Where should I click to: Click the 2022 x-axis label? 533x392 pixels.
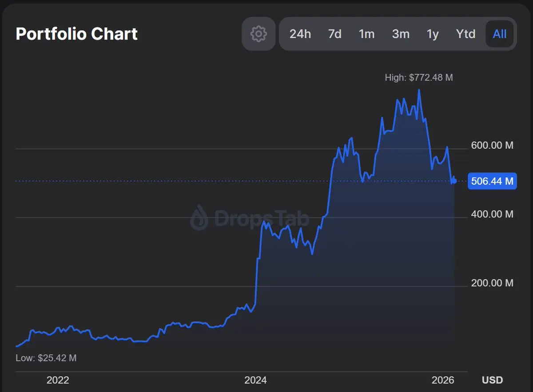point(58,380)
